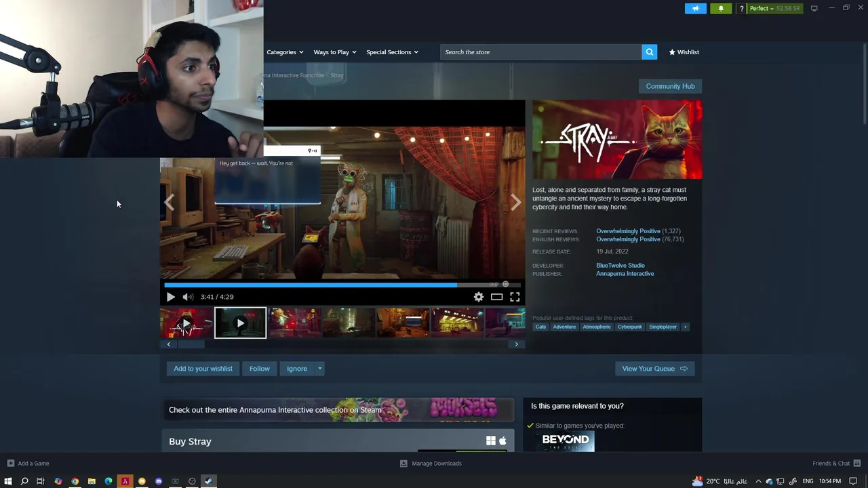This screenshot has width=868, height=488.
Task: Play the trailer video
Action: 170,297
